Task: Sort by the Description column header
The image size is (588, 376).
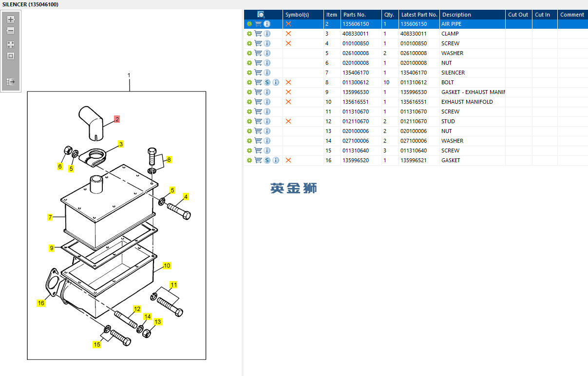Action: pos(456,15)
